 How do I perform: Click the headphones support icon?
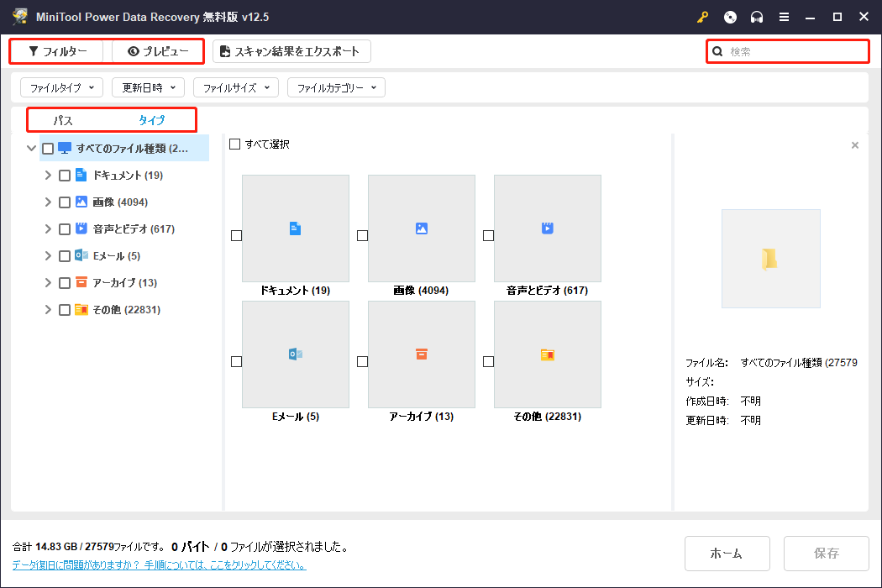coord(757,17)
